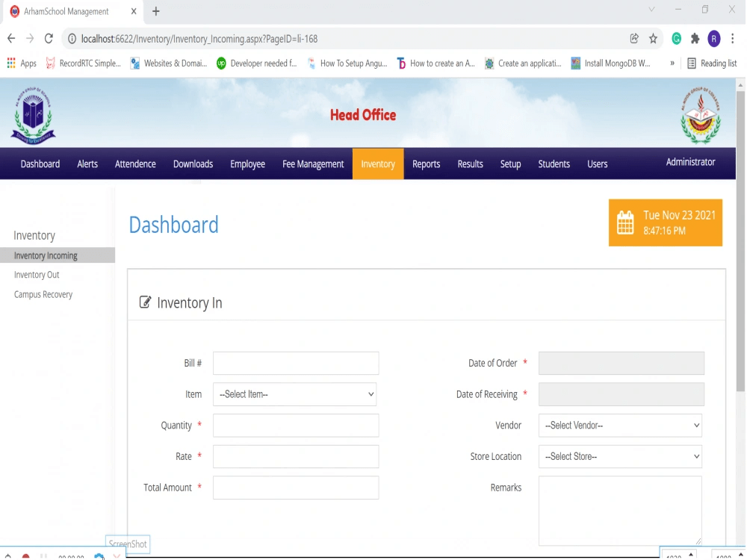This screenshot has height=560, width=747.
Task: Click the Date of Receiving field
Action: (622, 394)
